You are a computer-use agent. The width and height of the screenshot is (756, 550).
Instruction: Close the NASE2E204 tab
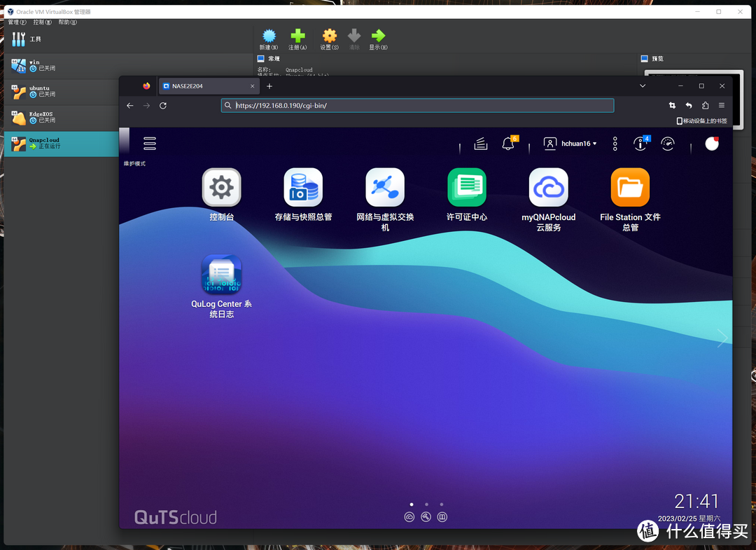tap(252, 86)
